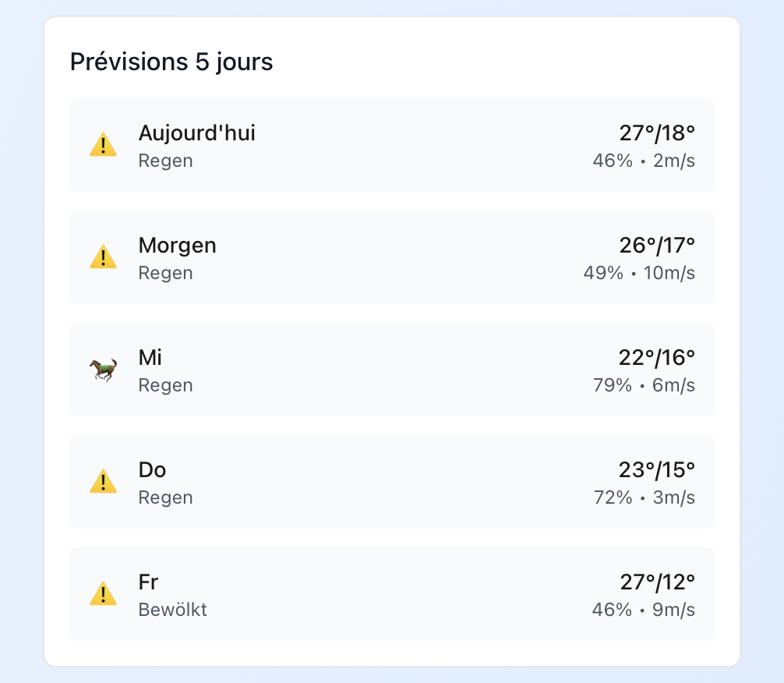784x683 pixels.
Task: Click the 79% • 6m/s humidity details
Action: tap(644, 385)
